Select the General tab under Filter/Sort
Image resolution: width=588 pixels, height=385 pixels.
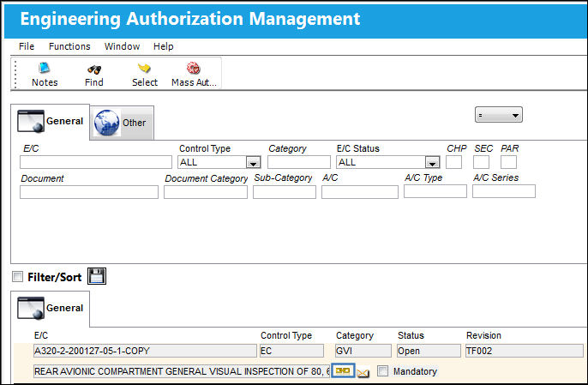(51, 309)
